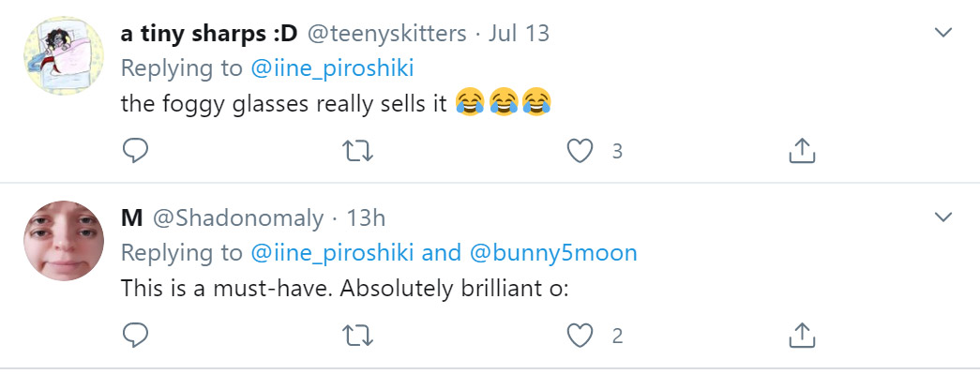Open @iine_piroshiki link in first reply
The height and width of the screenshot is (374, 980).
tap(332, 68)
